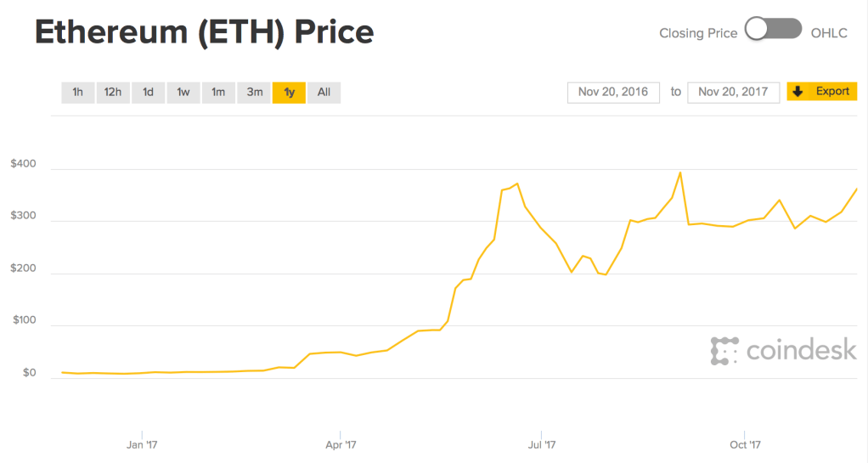Click the OHLC label
This screenshot has width=868, height=463.
click(829, 33)
